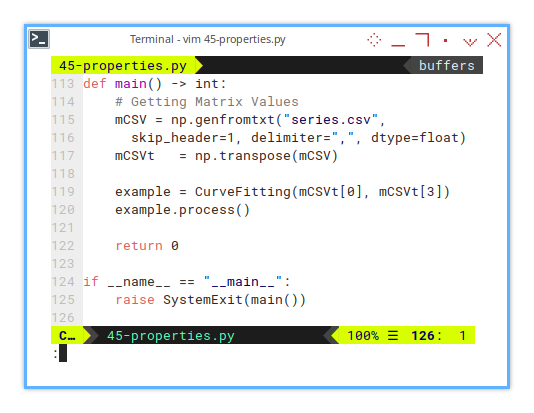This screenshot has height=413, width=534.
Task: Click the C... mode indicator in statusline
Action: (x=67, y=335)
